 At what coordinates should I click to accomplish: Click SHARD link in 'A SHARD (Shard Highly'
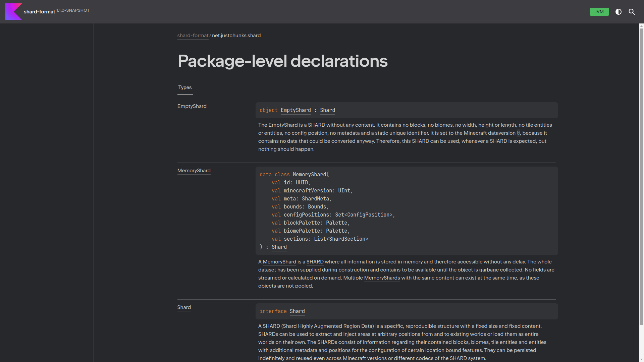(271, 326)
